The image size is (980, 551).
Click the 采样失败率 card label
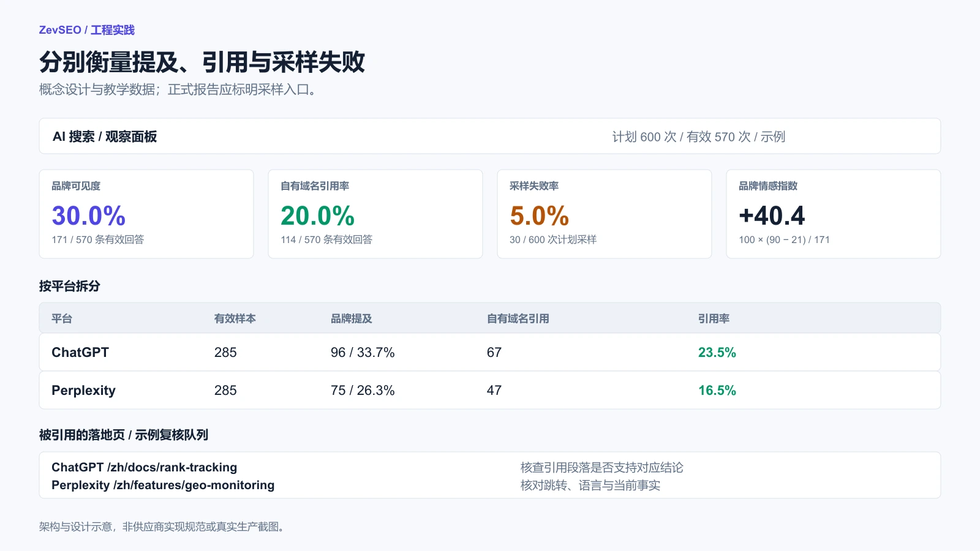tap(534, 186)
